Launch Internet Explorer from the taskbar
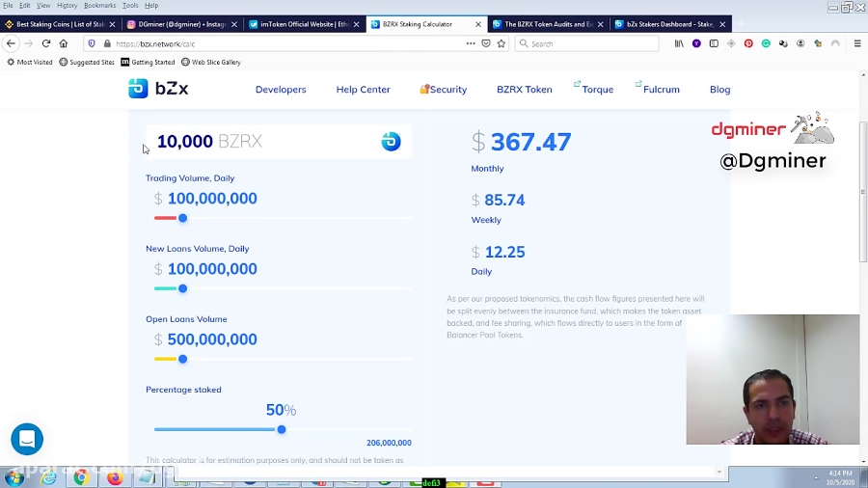 [49, 477]
